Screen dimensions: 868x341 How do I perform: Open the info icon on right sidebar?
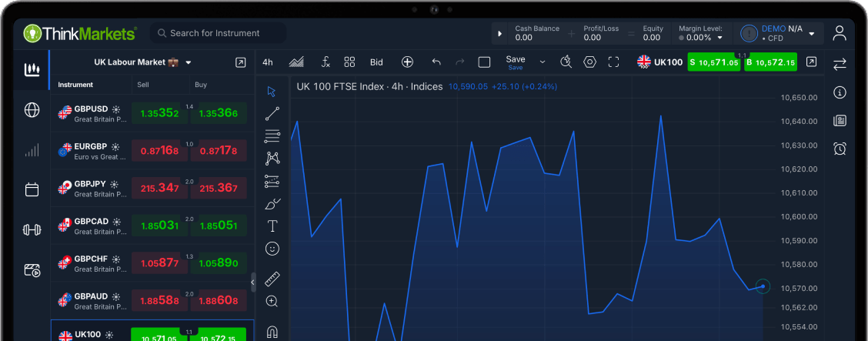tap(840, 92)
